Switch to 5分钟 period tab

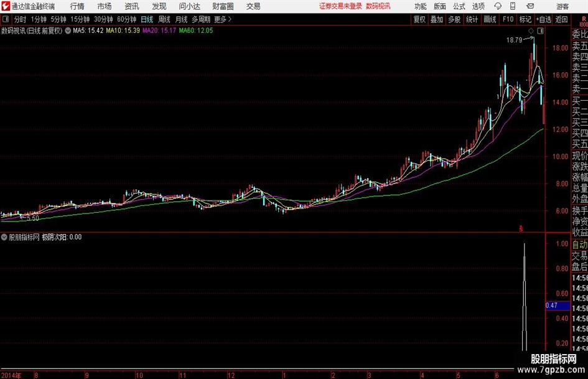(x=58, y=19)
